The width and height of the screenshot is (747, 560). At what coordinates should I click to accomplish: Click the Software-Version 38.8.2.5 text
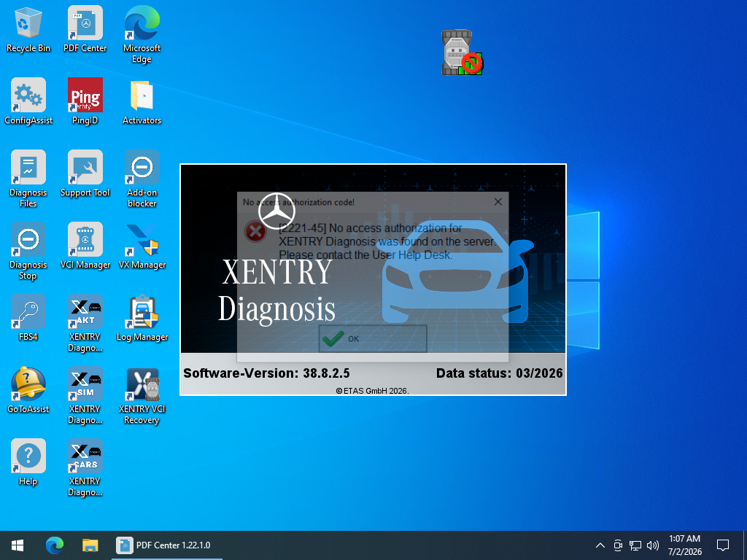(266, 373)
